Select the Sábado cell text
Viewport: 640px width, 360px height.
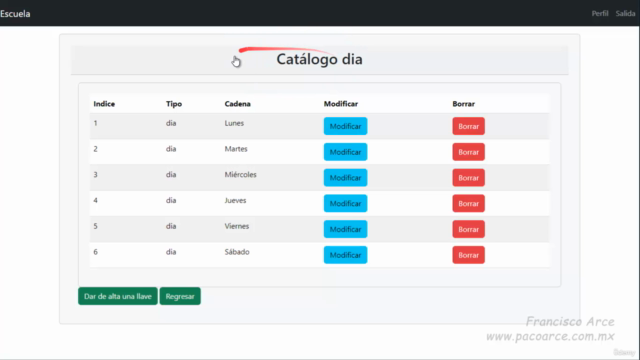(x=237, y=251)
